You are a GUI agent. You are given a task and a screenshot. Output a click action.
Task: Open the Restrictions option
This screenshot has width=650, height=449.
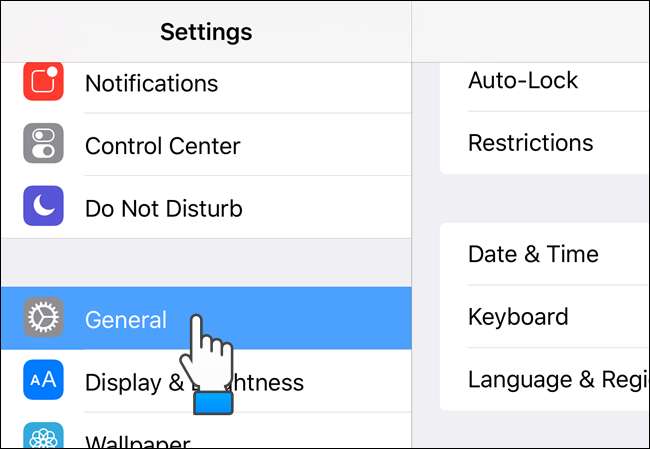point(530,143)
